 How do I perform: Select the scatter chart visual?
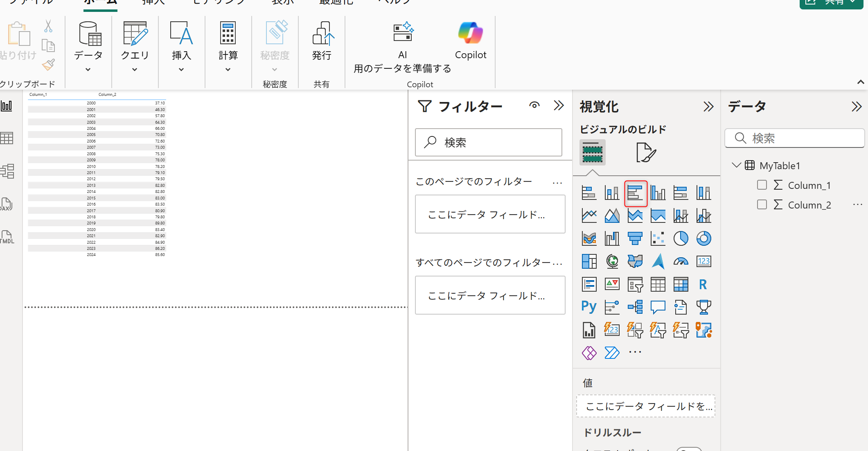pos(658,238)
